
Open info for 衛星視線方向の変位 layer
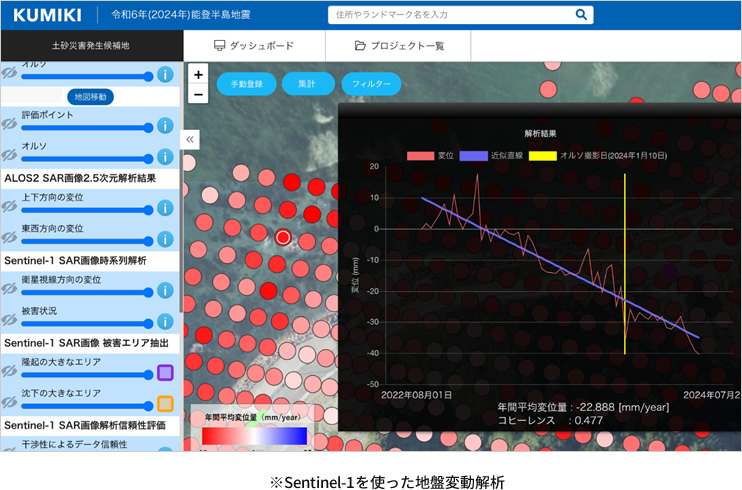[165, 290]
